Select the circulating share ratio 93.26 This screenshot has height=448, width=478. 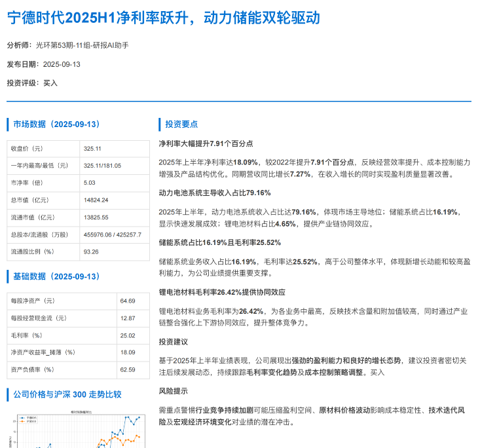[x=91, y=252]
